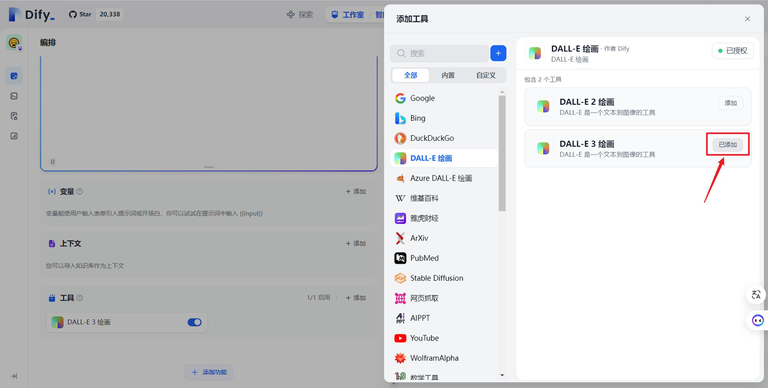Add the DALL-E 2 绘画 tool
This screenshot has height=388, width=768.
(x=731, y=103)
